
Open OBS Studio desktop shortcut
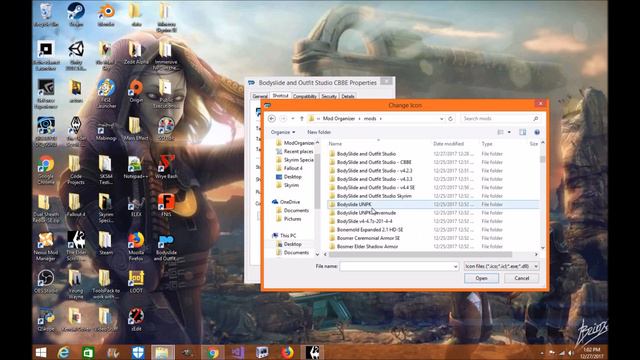pos(46,282)
